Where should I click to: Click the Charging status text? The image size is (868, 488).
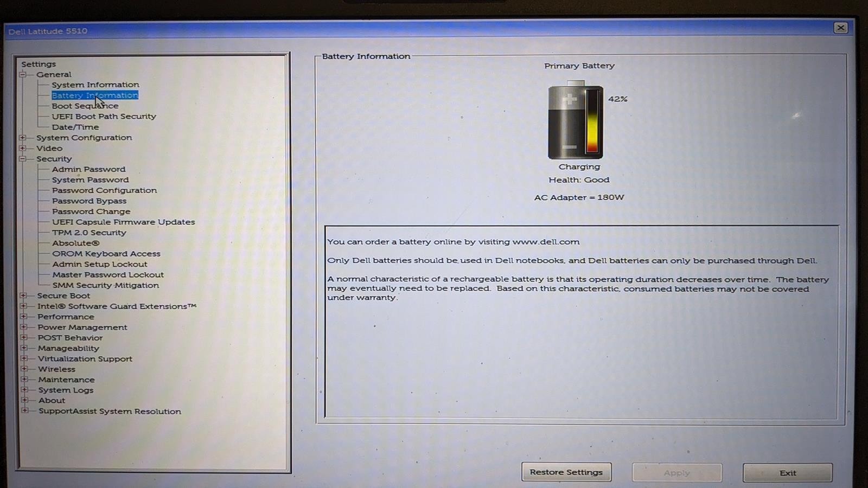[579, 167]
